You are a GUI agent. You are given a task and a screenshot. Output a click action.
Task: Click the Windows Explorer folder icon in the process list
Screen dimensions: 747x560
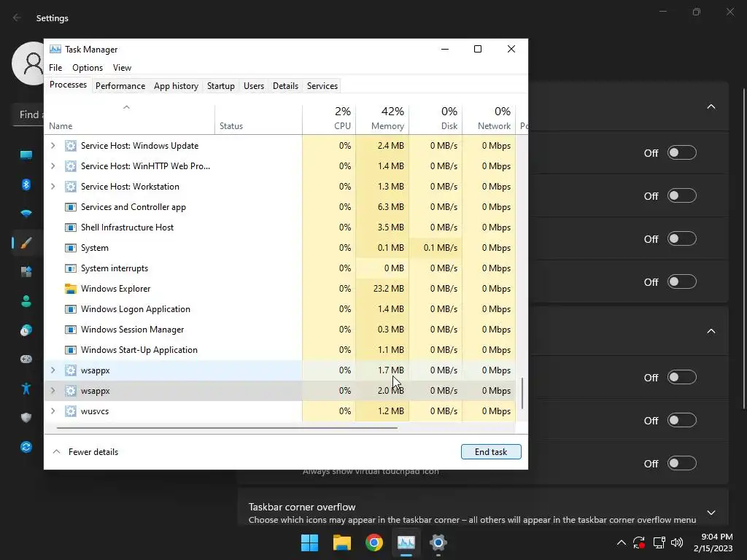tap(71, 289)
